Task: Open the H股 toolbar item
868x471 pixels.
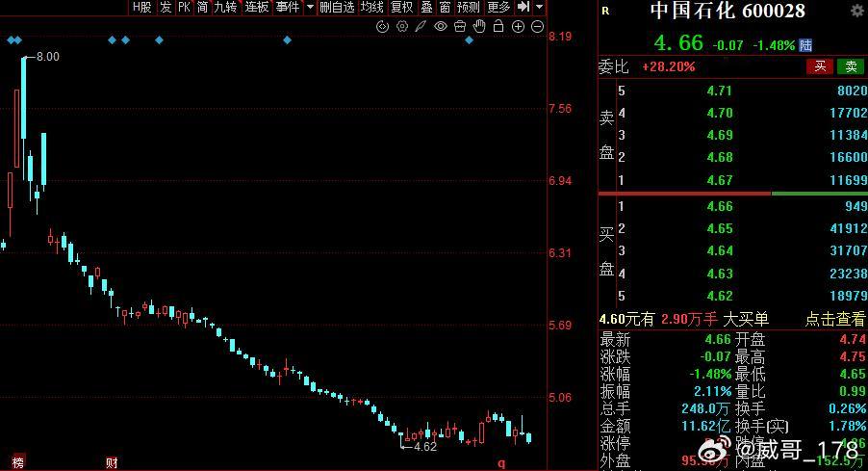Action: (x=141, y=7)
